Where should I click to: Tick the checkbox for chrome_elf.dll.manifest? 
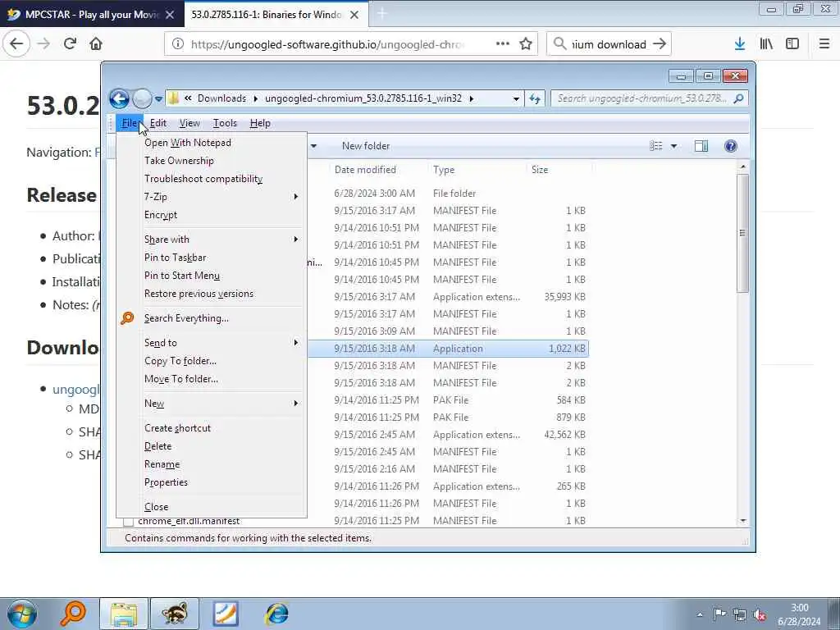coord(128,521)
